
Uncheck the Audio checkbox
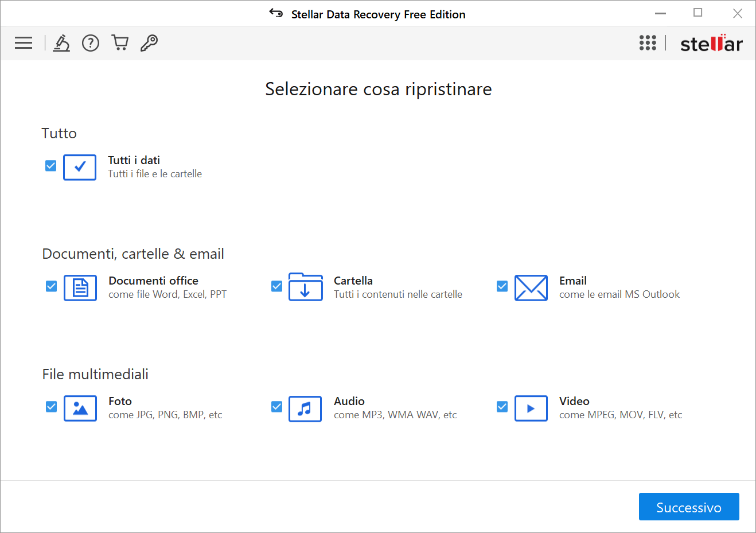click(x=276, y=406)
